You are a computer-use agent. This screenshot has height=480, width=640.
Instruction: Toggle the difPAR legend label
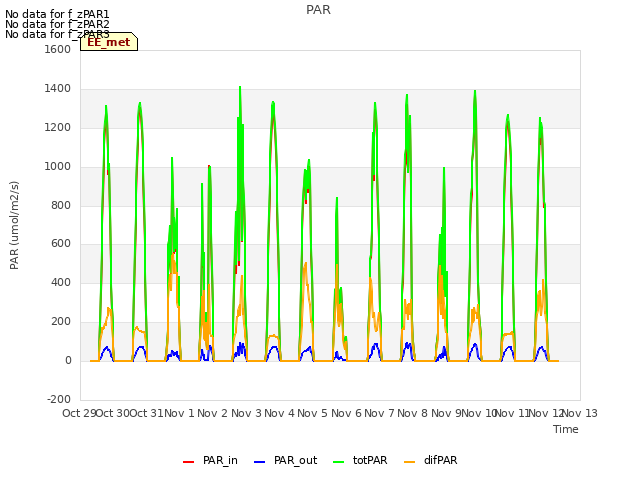coord(440,460)
